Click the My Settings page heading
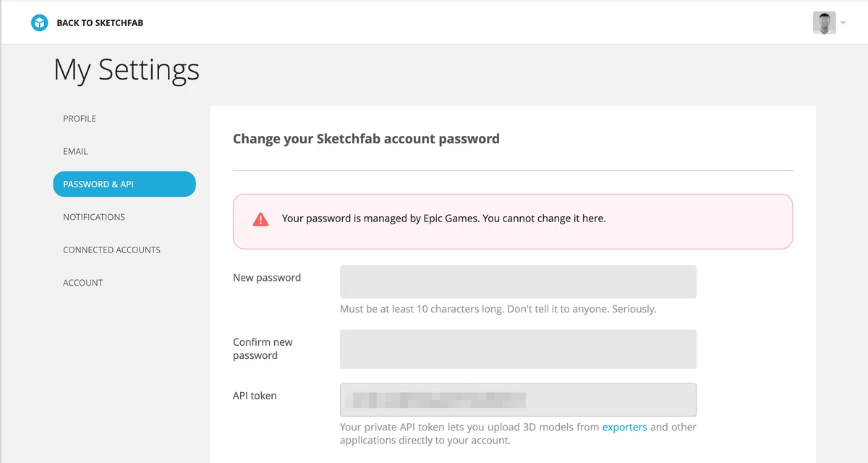The image size is (868, 463). pos(127,69)
